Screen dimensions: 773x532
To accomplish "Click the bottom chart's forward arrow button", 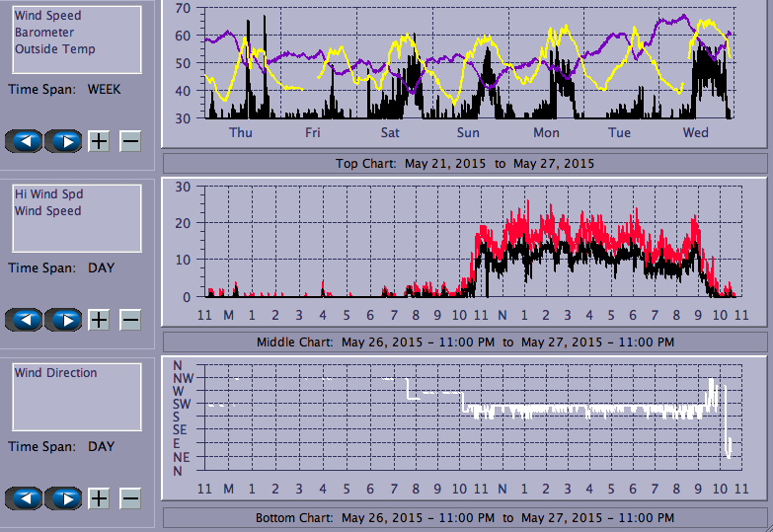I will coord(63,498).
